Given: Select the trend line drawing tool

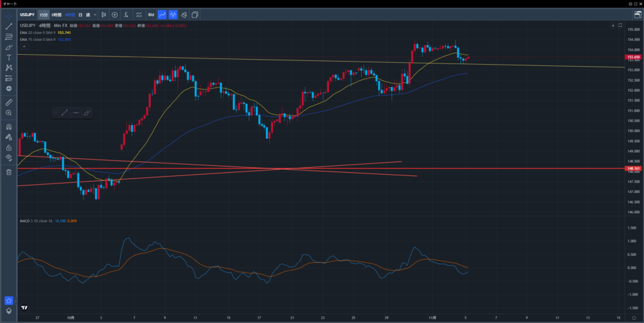Looking at the screenshot, I should 9,26.
